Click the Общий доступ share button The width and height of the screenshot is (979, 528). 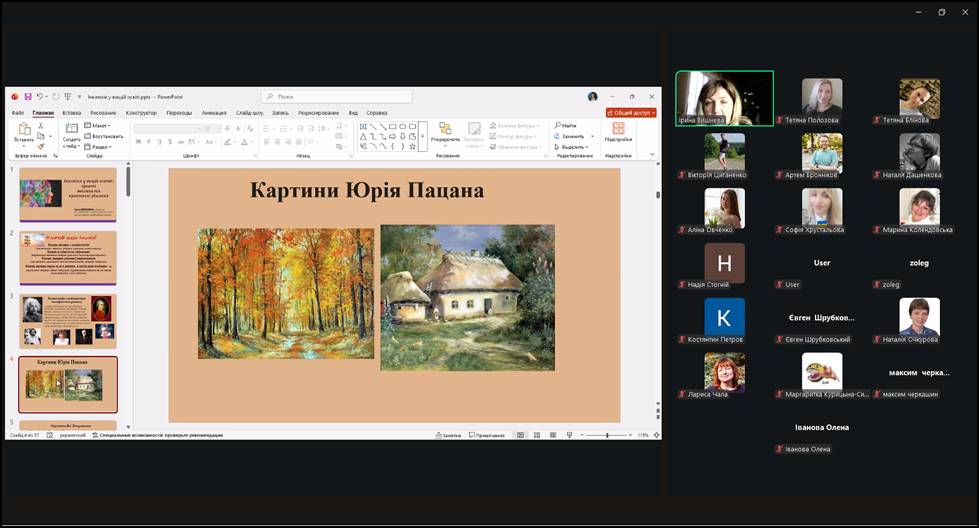click(x=632, y=113)
